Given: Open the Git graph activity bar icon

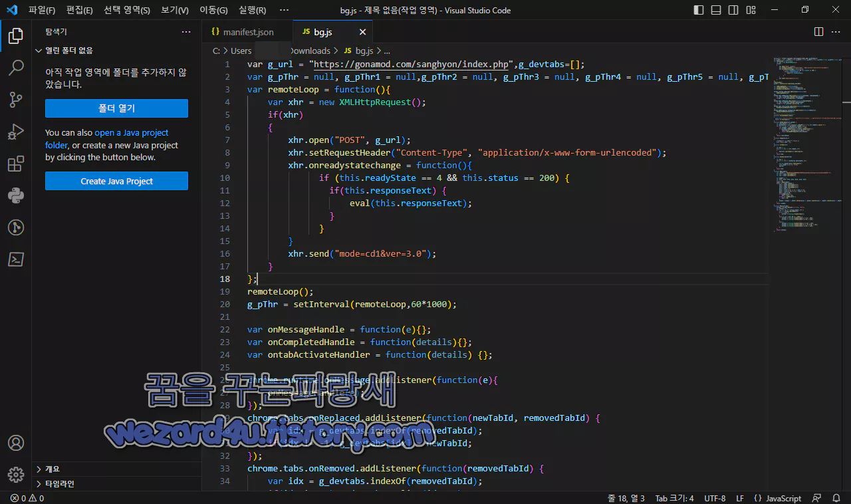Looking at the screenshot, I should pos(16,227).
